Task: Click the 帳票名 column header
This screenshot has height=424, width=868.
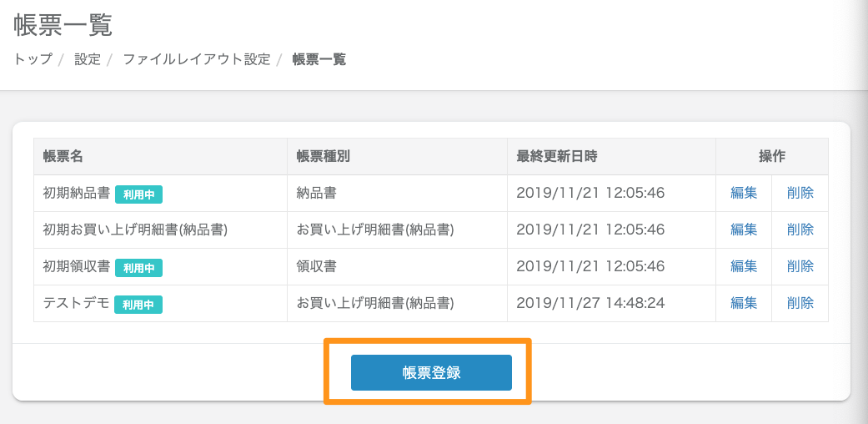Action: [63, 156]
